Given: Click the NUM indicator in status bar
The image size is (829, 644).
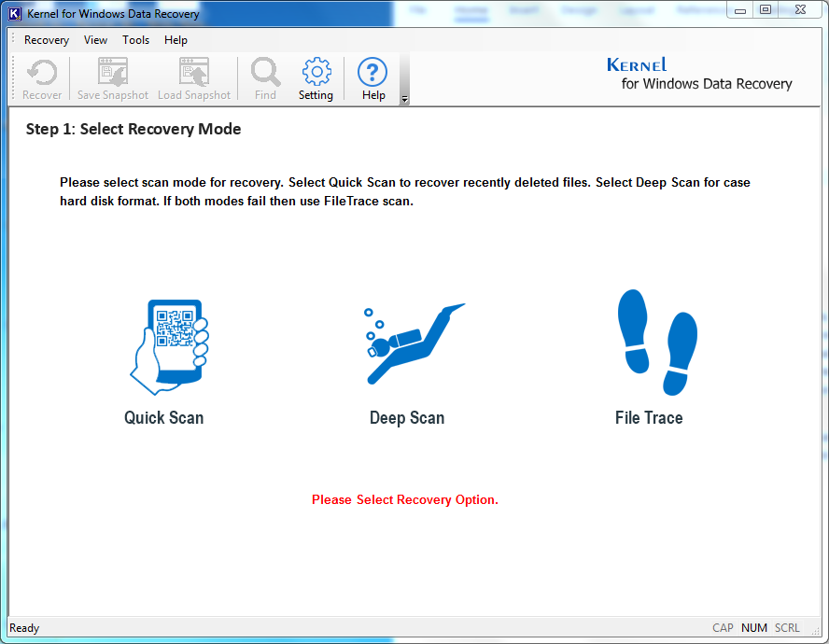Looking at the screenshot, I should click(x=754, y=628).
